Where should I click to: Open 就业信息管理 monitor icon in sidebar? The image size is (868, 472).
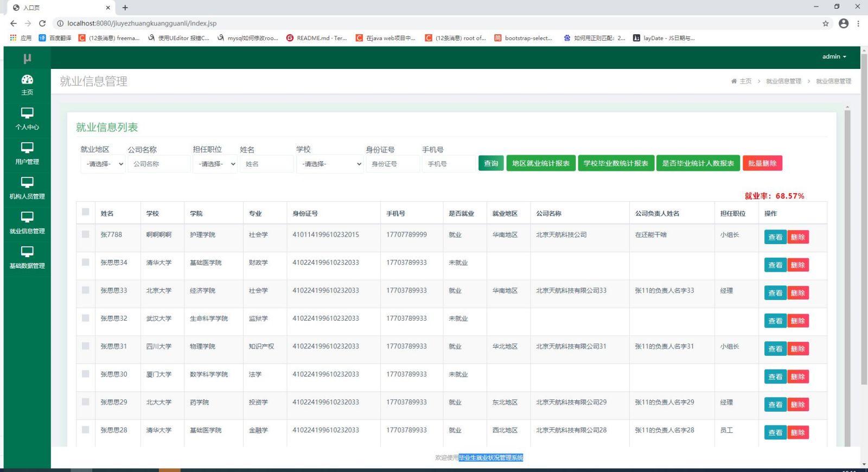[27, 217]
